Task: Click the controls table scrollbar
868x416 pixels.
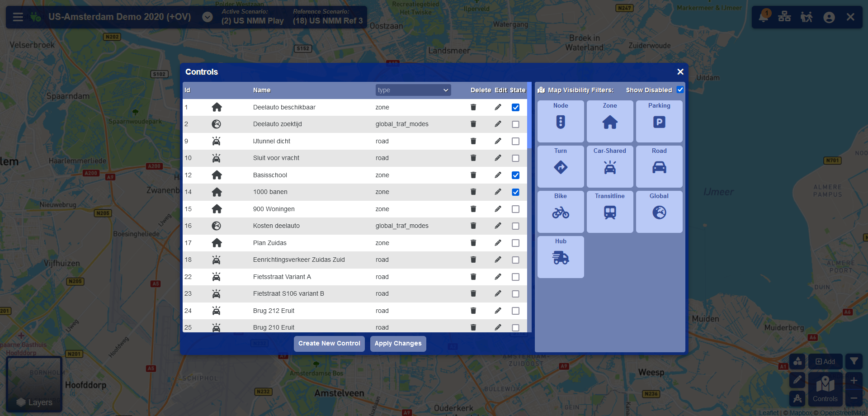Action: pyautogui.click(x=529, y=115)
